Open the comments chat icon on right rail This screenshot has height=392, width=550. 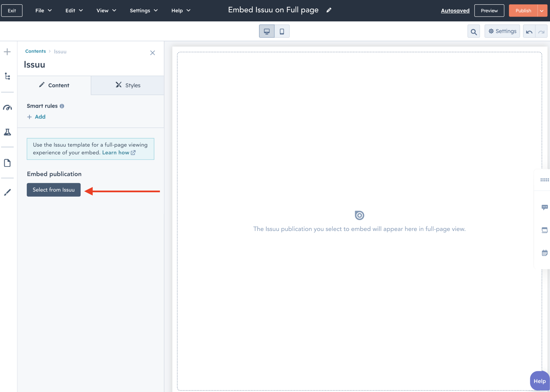tap(545, 207)
